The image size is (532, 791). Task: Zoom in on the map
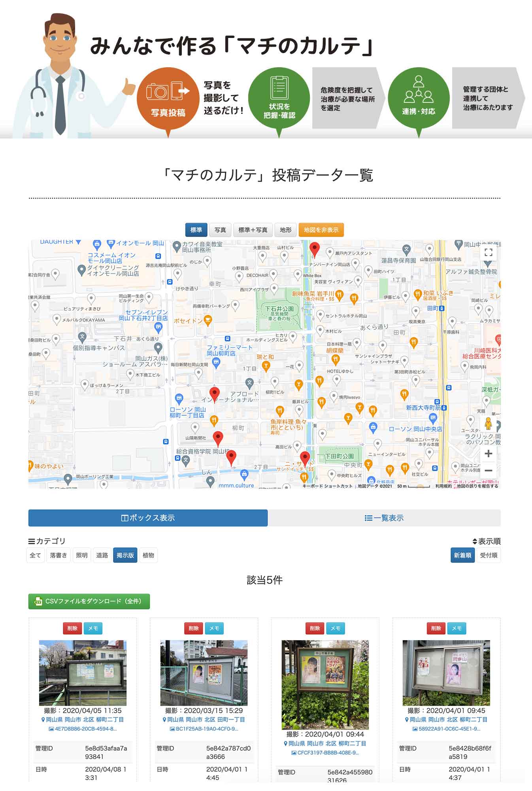pyautogui.click(x=488, y=453)
